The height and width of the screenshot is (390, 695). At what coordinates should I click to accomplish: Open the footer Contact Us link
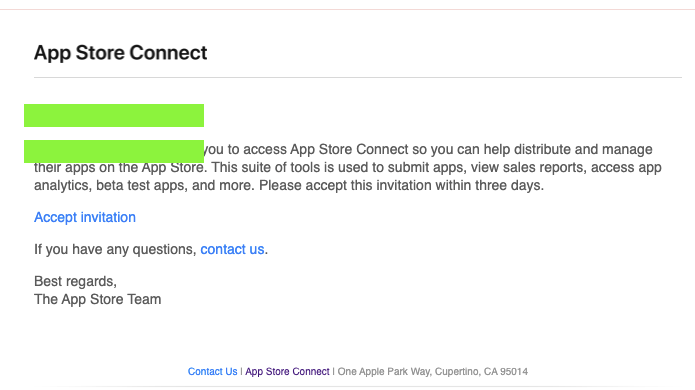212,371
